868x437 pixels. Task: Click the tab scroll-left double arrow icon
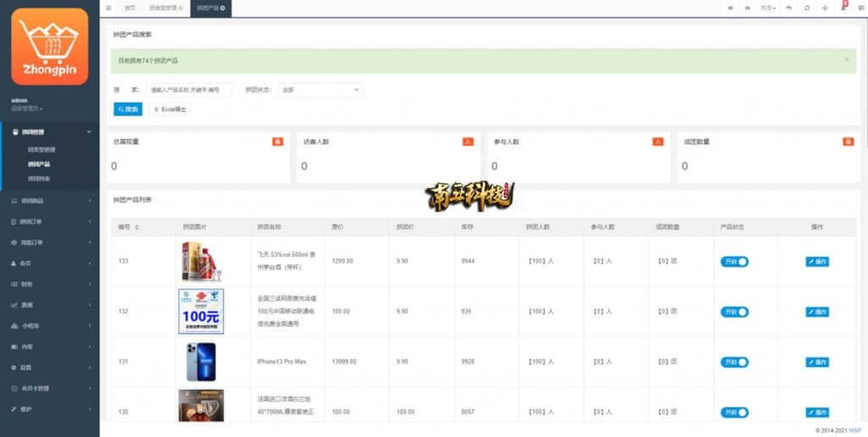coord(730,8)
